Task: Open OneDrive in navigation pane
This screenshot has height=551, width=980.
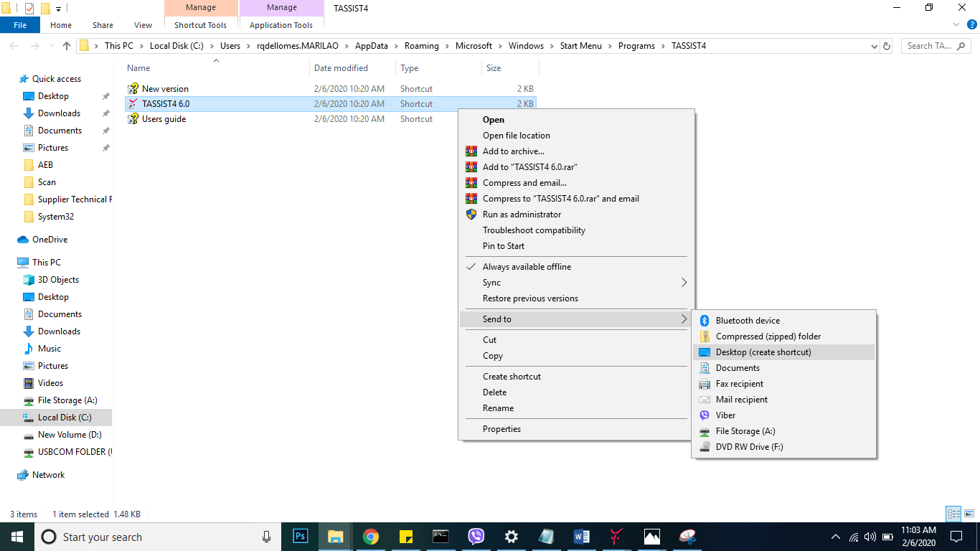Action: 50,240
